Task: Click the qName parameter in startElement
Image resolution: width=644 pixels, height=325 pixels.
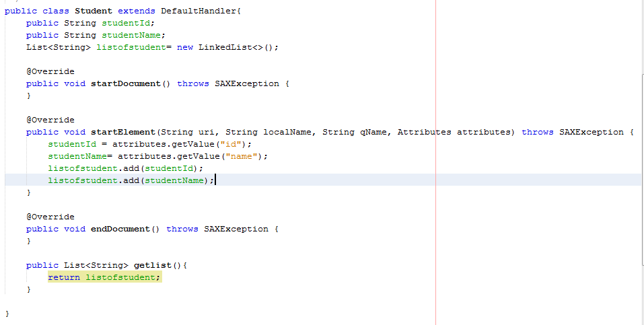Action: coord(373,133)
